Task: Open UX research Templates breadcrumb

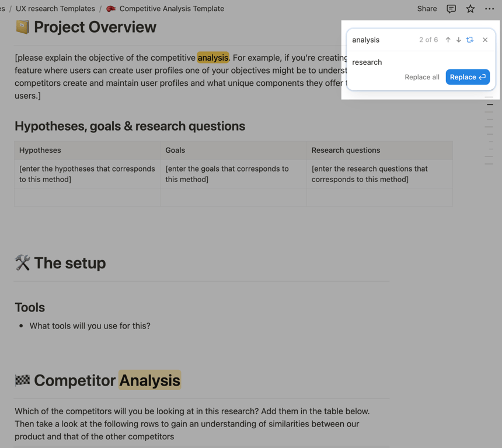Action: click(55, 9)
